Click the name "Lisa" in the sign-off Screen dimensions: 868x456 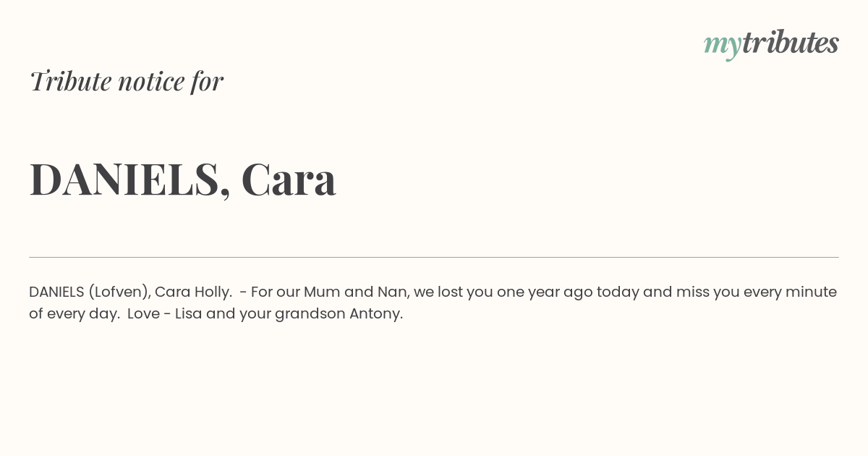click(x=189, y=313)
